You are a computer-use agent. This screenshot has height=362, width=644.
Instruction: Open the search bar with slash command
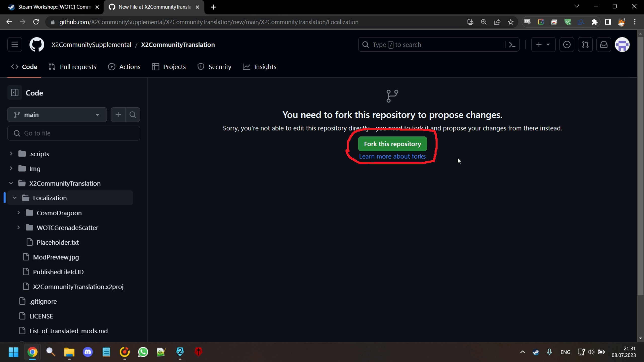(438, 44)
